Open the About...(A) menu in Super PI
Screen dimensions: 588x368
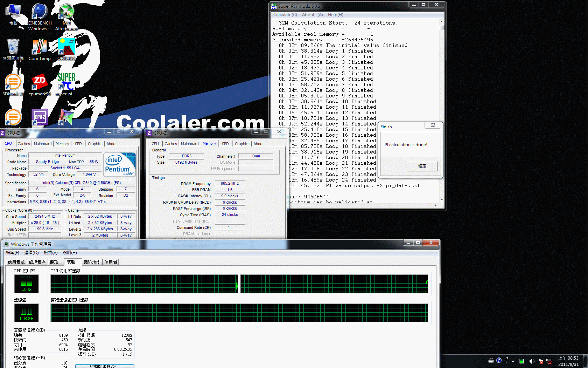pos(312,15)
